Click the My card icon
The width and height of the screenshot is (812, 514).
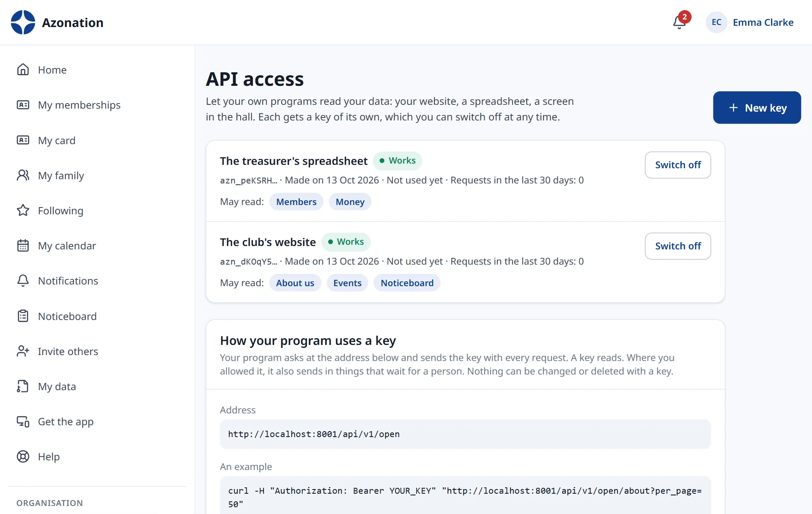[23, 140]
